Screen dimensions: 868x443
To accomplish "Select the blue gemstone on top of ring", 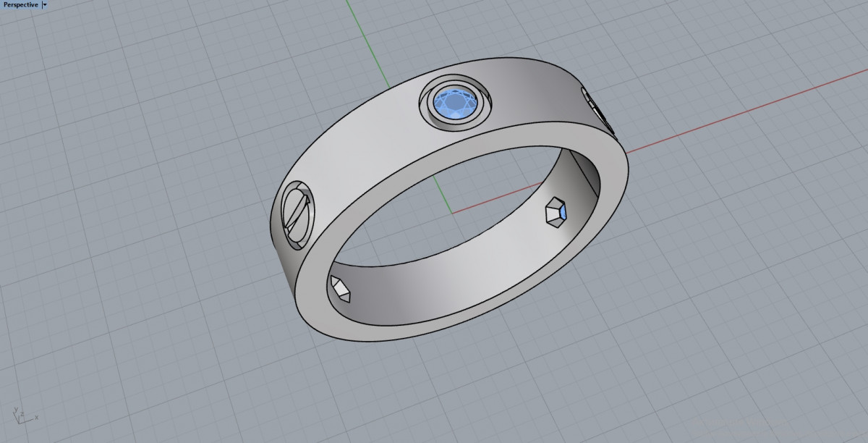I will [454, 104].
